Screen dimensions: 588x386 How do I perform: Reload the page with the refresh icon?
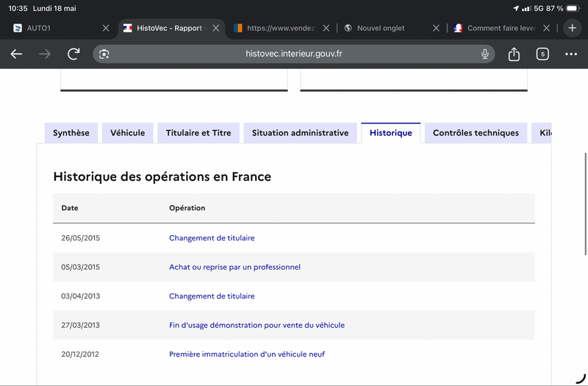pyautogui.click(x=73, y=54)
